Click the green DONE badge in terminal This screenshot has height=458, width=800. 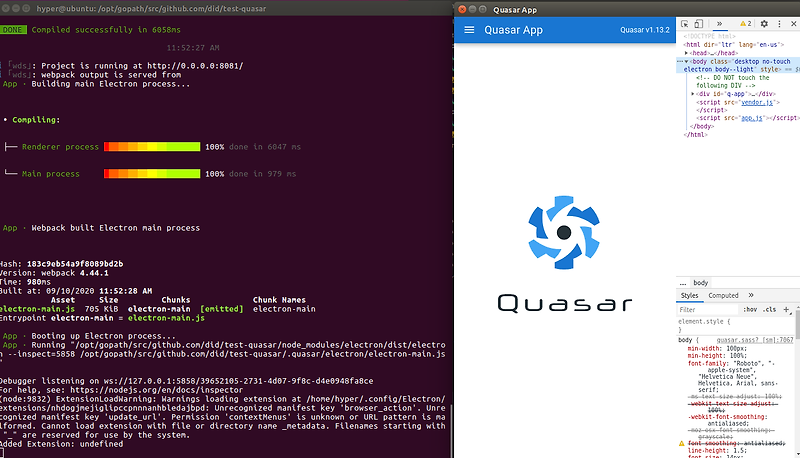click(13, 30)
